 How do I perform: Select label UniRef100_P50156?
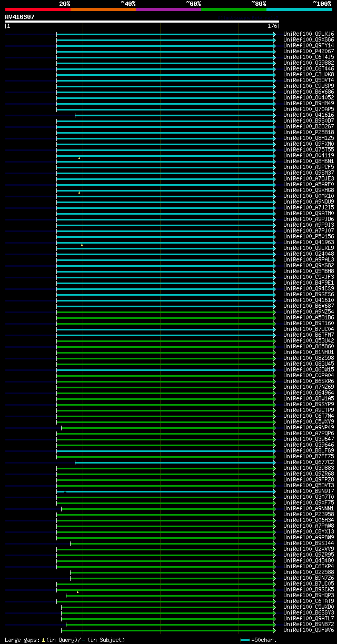[x=309, y=236]
